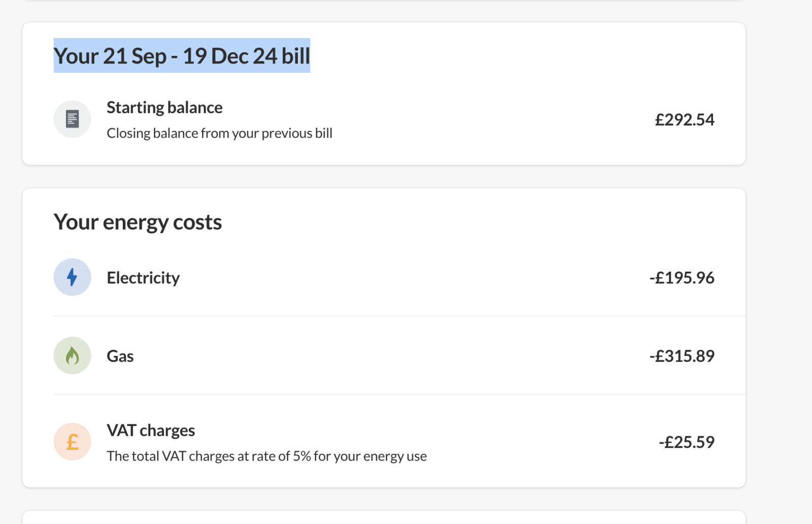Click the 'Your energy costs' heading
The width and height of the screenshot is (812, 524).
coord(138,222)
